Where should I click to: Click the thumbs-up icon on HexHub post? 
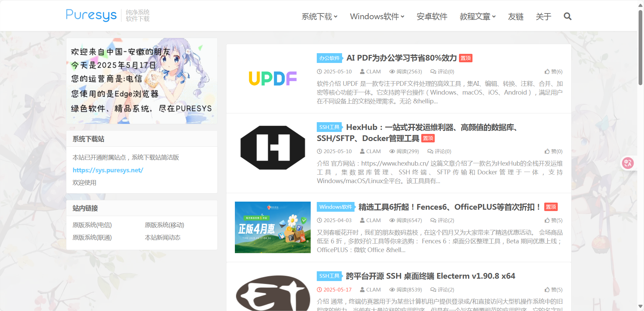pos(547,151)
